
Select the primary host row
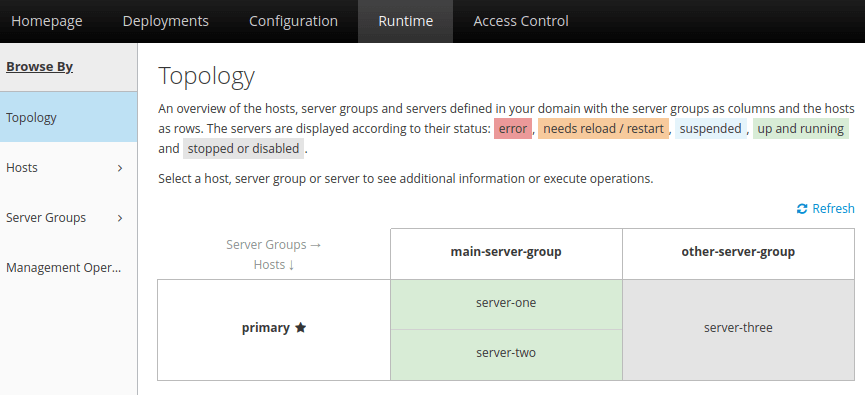coord(274,329)
